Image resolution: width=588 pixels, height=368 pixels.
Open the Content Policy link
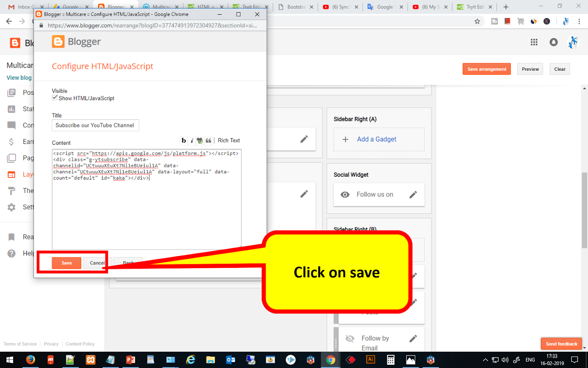coord(80,344)
